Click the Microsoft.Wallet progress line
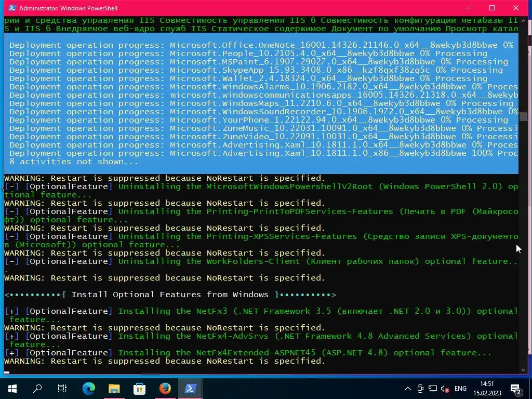This screenshot has height=399, width=532. pos(248,78)
